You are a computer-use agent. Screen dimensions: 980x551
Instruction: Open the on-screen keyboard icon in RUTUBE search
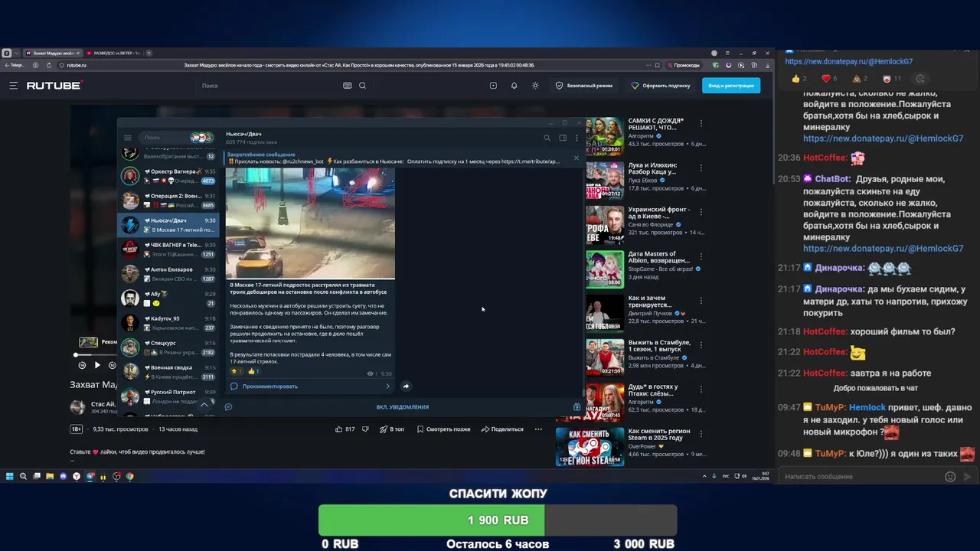tap(348, 86)
